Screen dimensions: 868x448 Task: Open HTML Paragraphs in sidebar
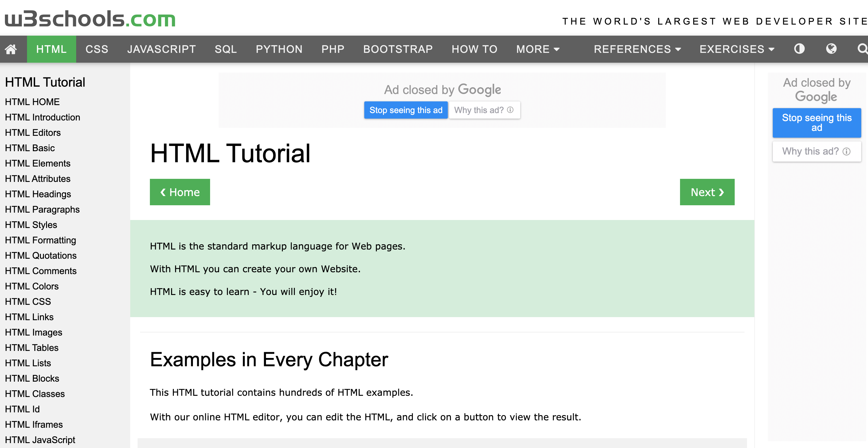click(x=42, y=209)
